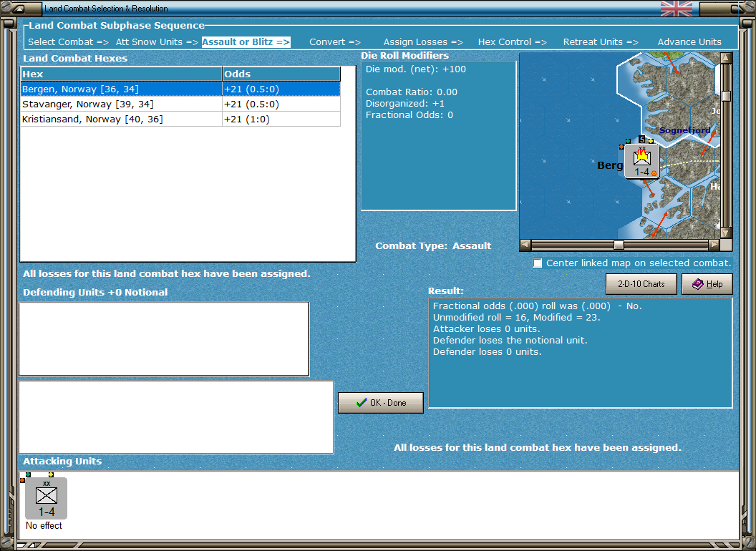The height and width of the screenshot is (551, 756).
Task: Click the Convert subphase step
Action: (x=334, y=42)
